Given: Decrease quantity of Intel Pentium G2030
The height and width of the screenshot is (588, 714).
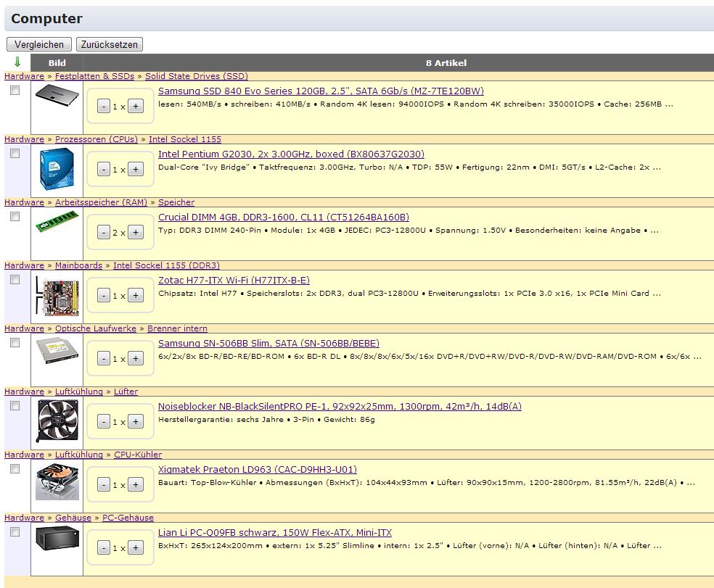Looking at the screenshot, I should (x=104, y=170).
